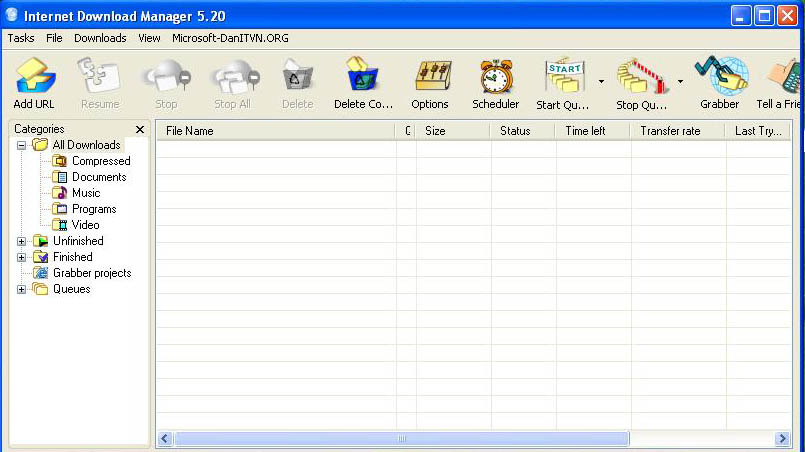Click the Programs category folder icon
Image resolution: width=805 pixels, height=452 pixels.
[x=60, y=209]
